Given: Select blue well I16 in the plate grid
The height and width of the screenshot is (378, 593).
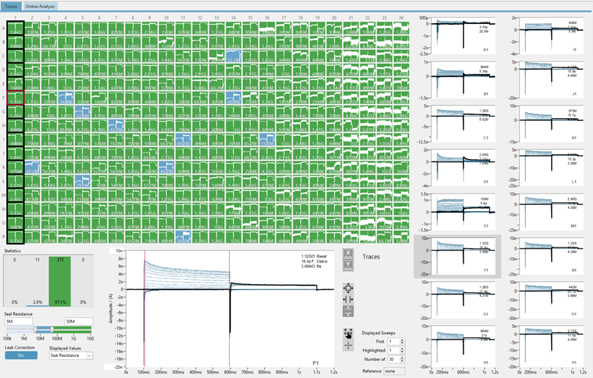Looking at the screenshot, I should (267, 140).
